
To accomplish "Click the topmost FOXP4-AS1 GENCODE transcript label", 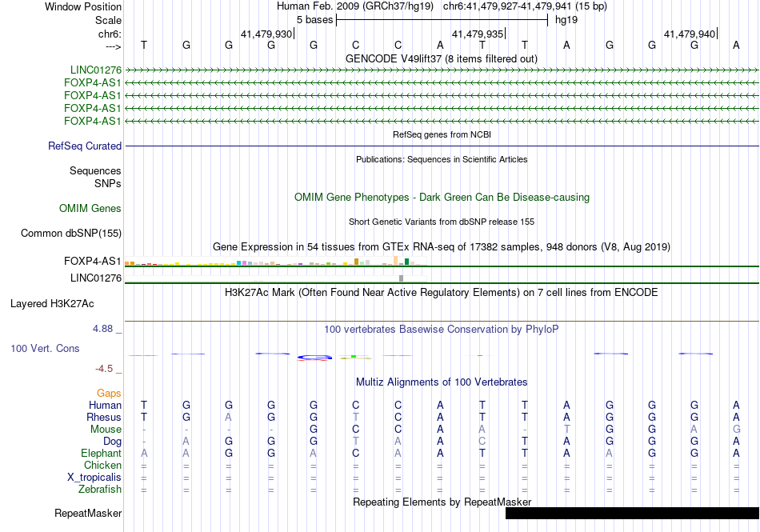I will coord(92,83).
